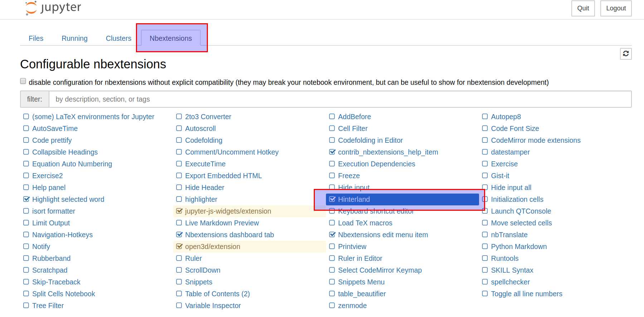644x317 pixels.
Task: Select the Nbextensions tab
Action: click(x=171, y=38)
